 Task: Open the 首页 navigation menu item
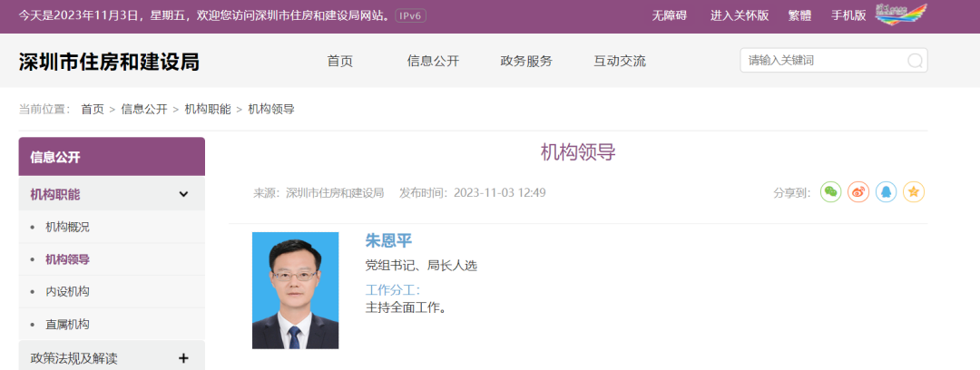[340, 62]
